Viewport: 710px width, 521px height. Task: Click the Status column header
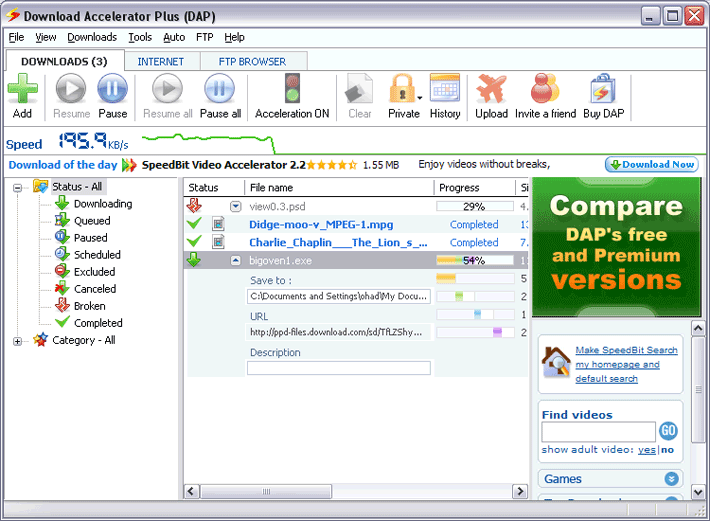pyautogui.click(x=214, y=187)
